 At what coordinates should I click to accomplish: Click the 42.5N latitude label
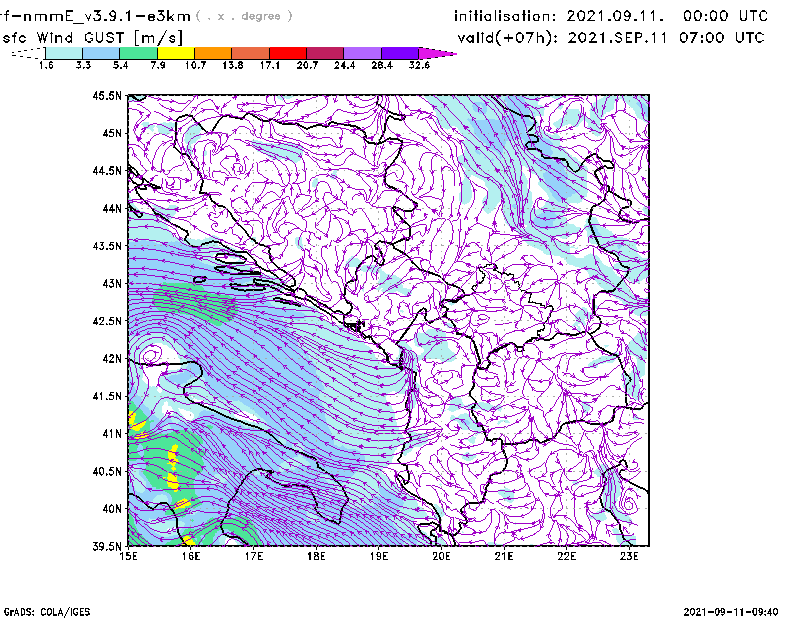[107, 321]
